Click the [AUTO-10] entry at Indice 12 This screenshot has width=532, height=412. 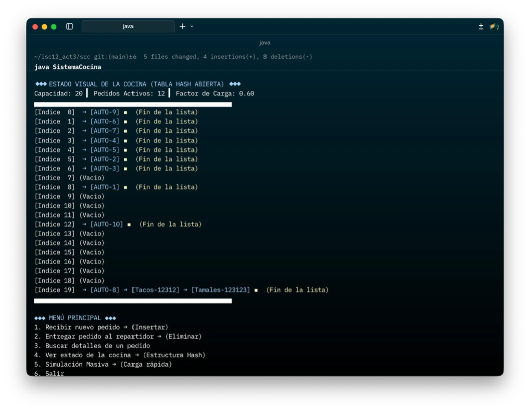[x=106, y=224]
